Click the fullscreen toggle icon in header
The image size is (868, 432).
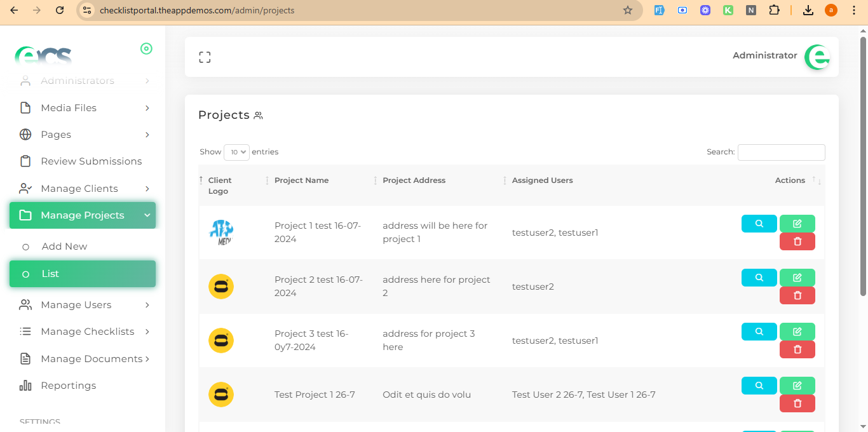205,57
